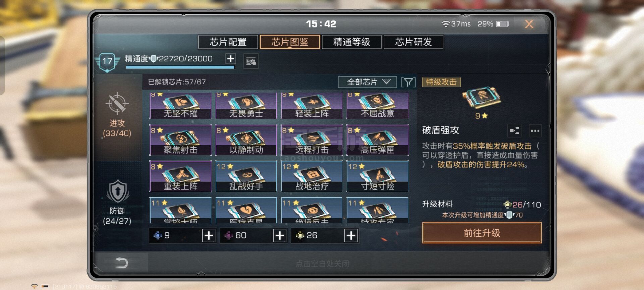Select the 进攻 attack category icon

(x=117, y=104)
